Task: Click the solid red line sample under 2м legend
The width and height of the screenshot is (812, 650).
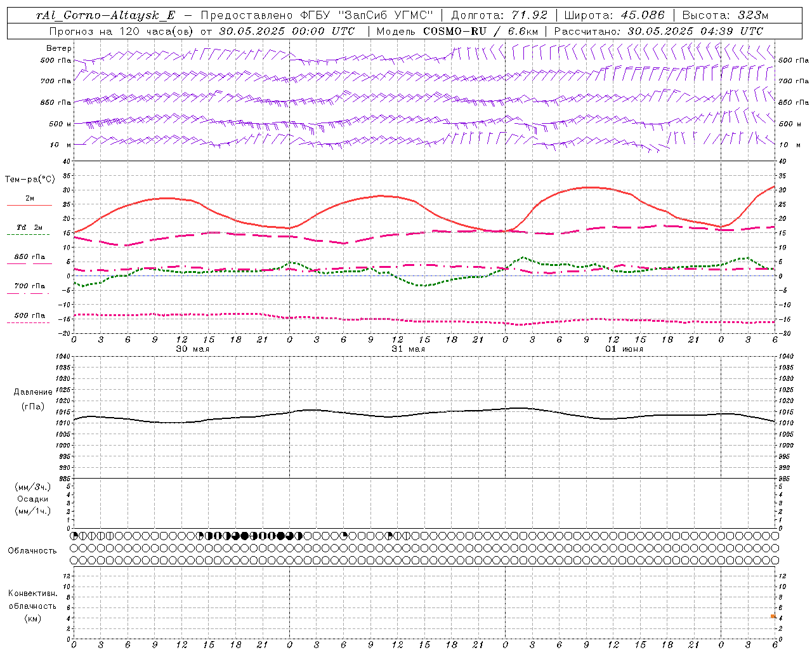Action: (x=29, y=205)
